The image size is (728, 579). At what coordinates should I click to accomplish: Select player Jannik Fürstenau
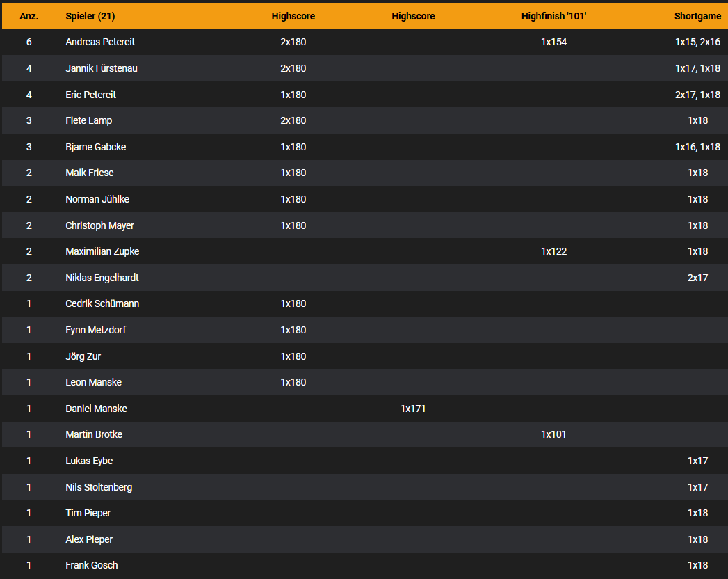coord(102,68)
